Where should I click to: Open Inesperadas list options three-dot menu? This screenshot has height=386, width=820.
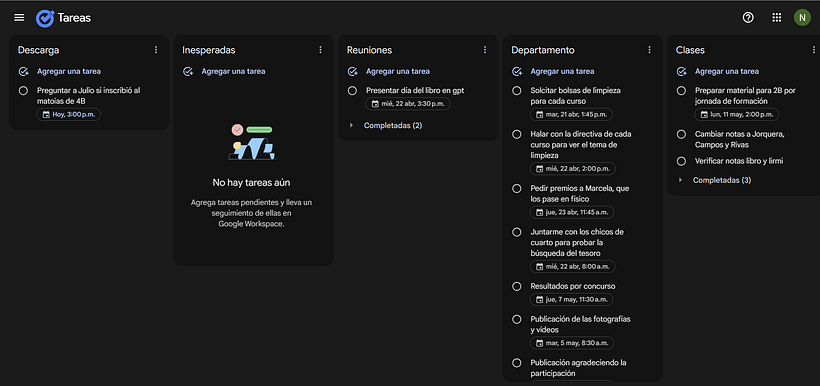tap(321, 50)
